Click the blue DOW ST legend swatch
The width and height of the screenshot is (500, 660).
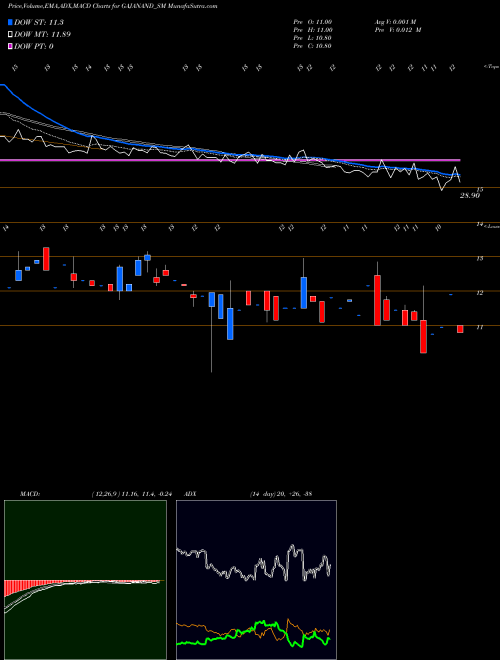pyautogui.click(x=11, y=22)
